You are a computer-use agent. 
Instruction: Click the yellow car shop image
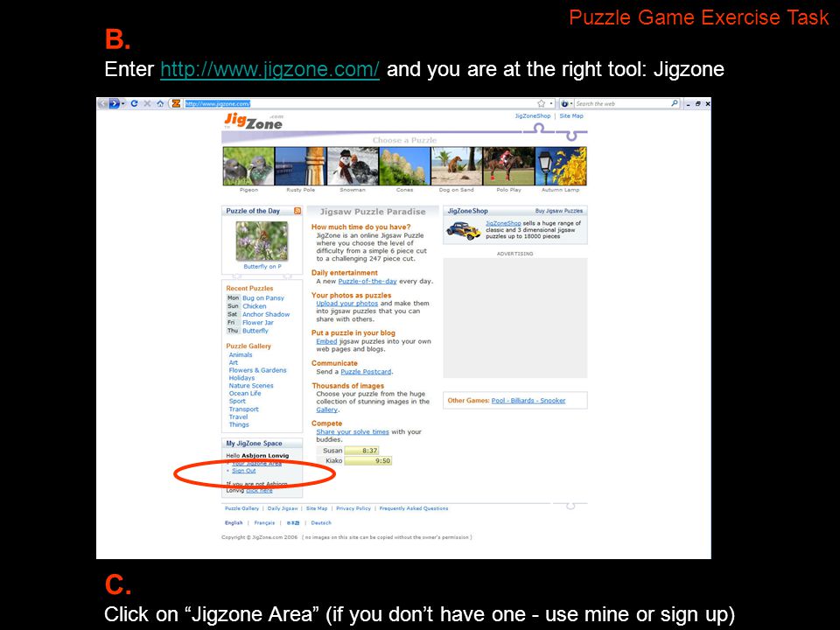tap(464, 230)
